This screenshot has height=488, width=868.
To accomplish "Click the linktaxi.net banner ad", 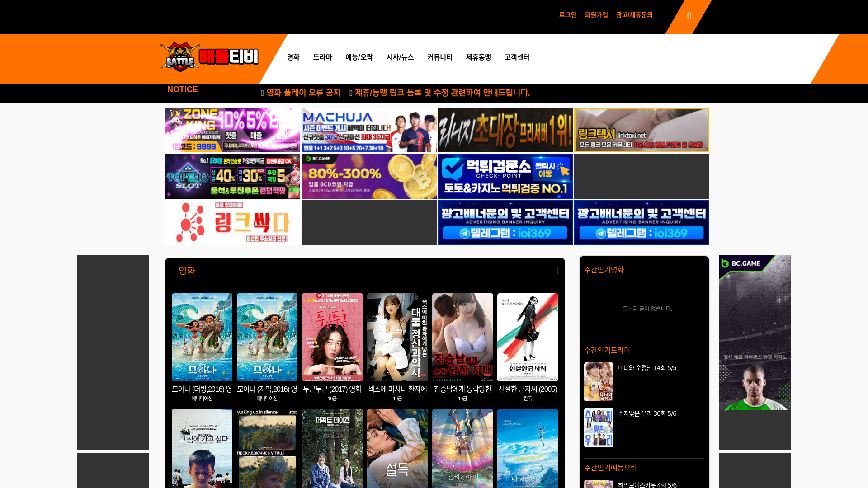I will click(x=642, y=130).
